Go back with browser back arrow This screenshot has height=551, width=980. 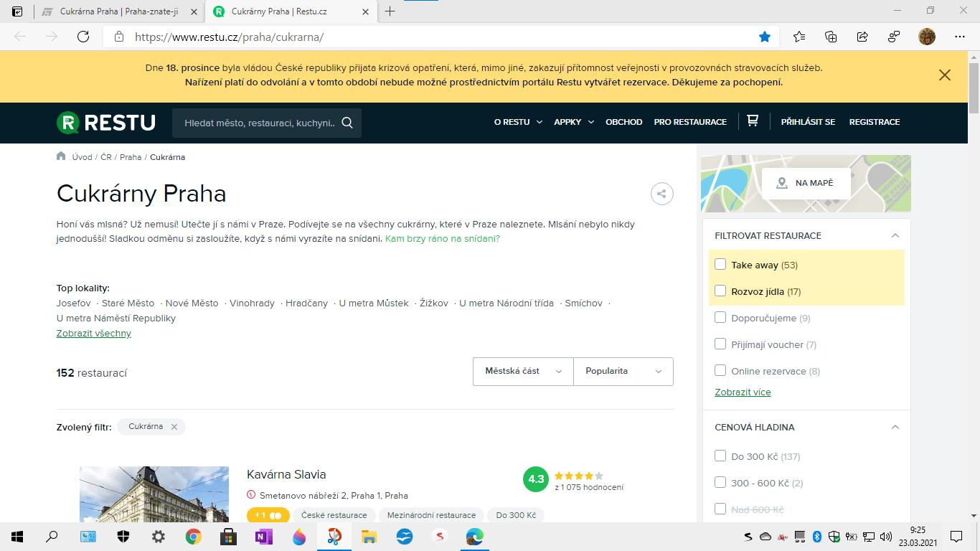(x=20, y=37)
